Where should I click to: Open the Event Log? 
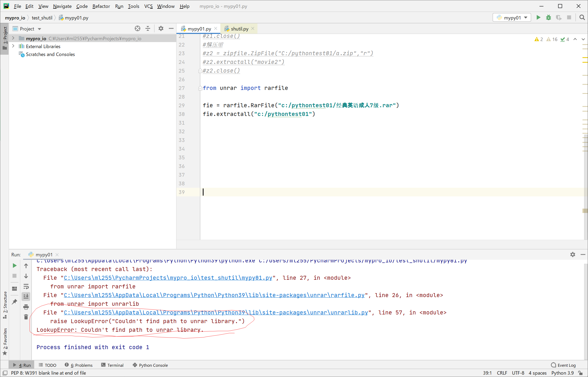(x=563, y=365)
